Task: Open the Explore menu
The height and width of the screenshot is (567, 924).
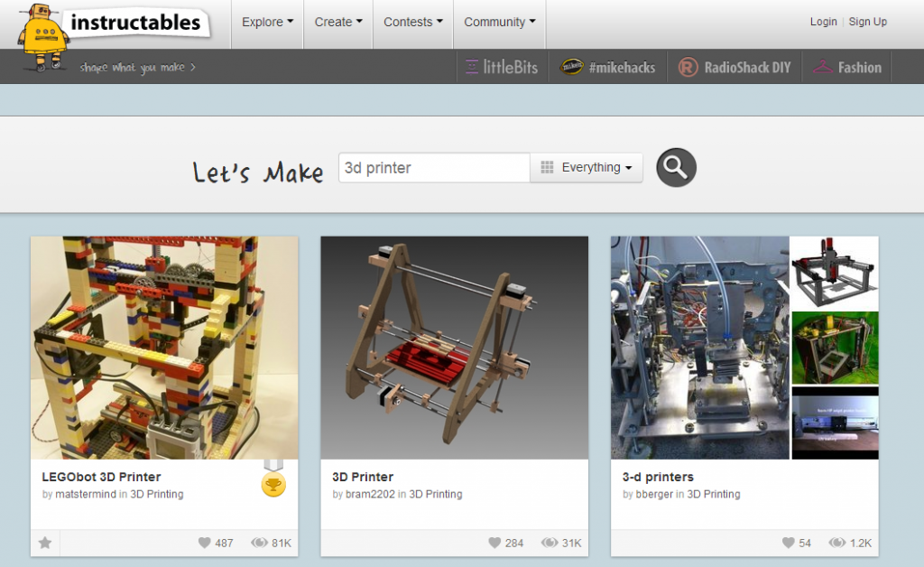Action: 266,22
